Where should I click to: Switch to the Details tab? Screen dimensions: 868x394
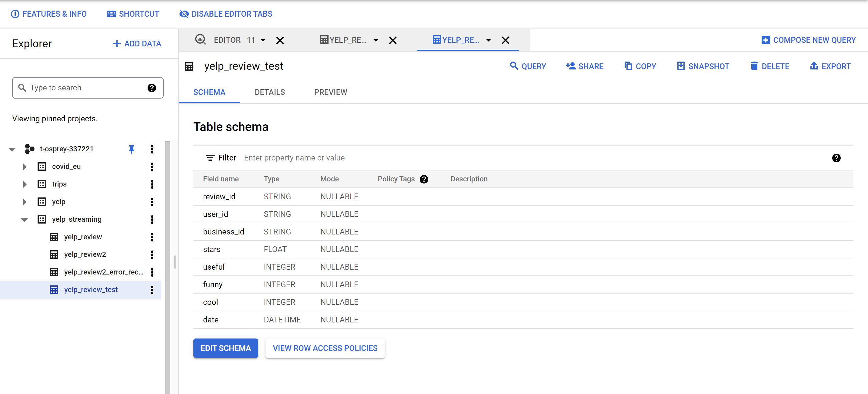(x=269, y=92)
